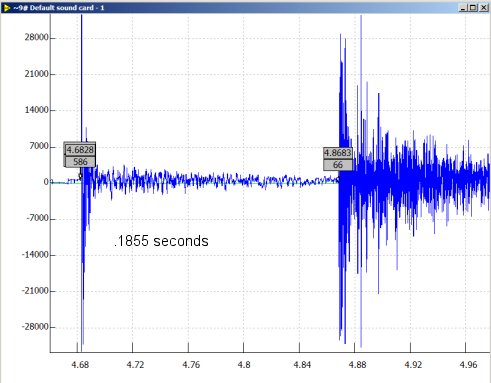Click the 66 cursor amplitude value
Viewport: 491px width, 383px height.
[338, 165]
